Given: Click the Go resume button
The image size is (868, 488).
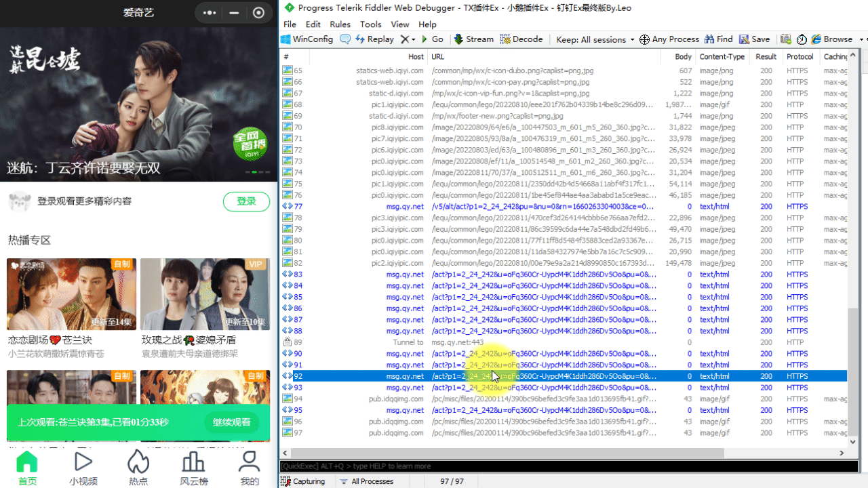Looking at the screenshot, I should pyautogui.click(x=433, y=39).
